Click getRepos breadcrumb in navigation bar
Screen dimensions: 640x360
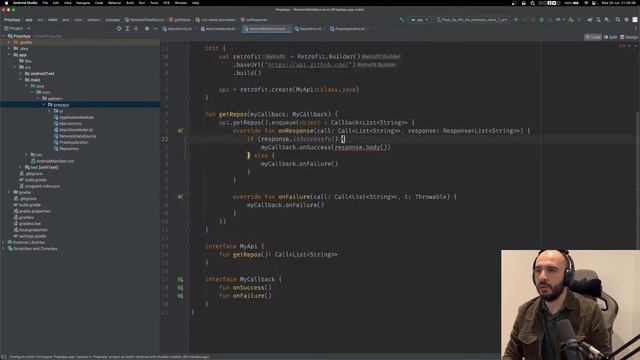point(180,20)
